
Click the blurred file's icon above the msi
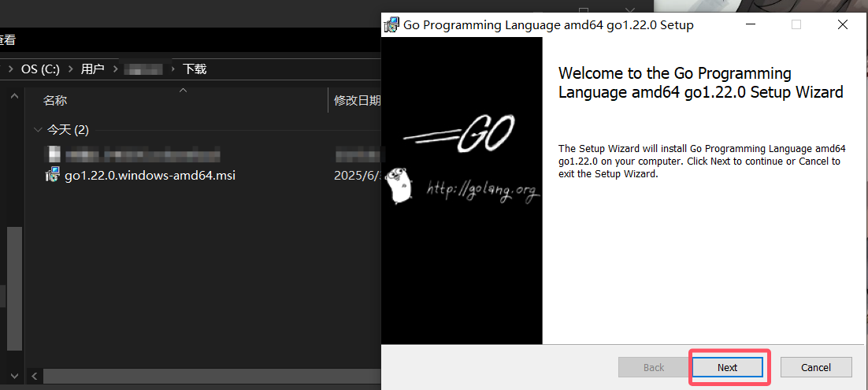[53, 154]
